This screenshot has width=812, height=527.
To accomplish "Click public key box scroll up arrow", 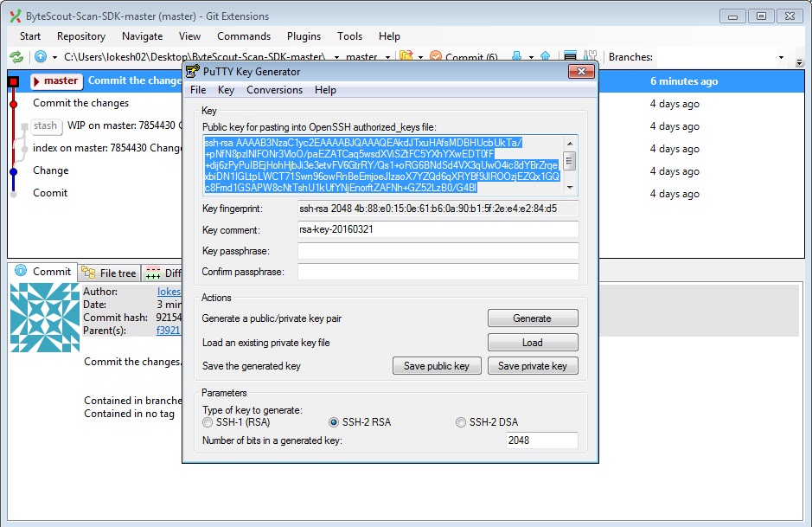I will point(570,143).
